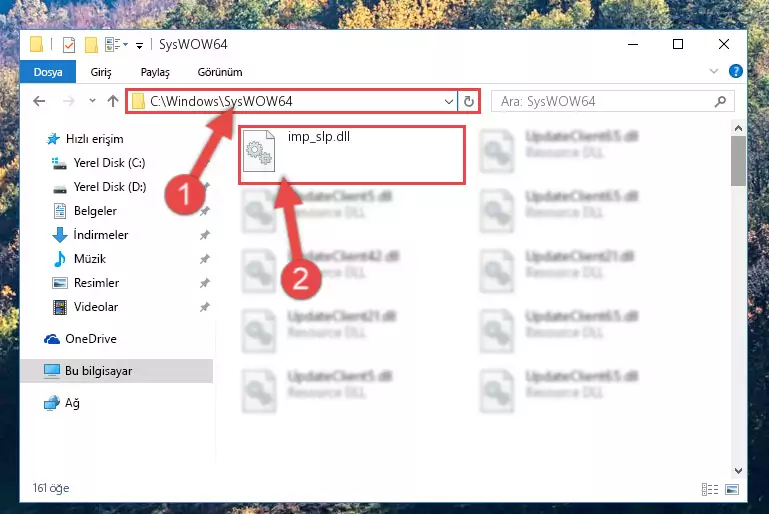Click the Resimler picture icon

(x=59, y=283)
